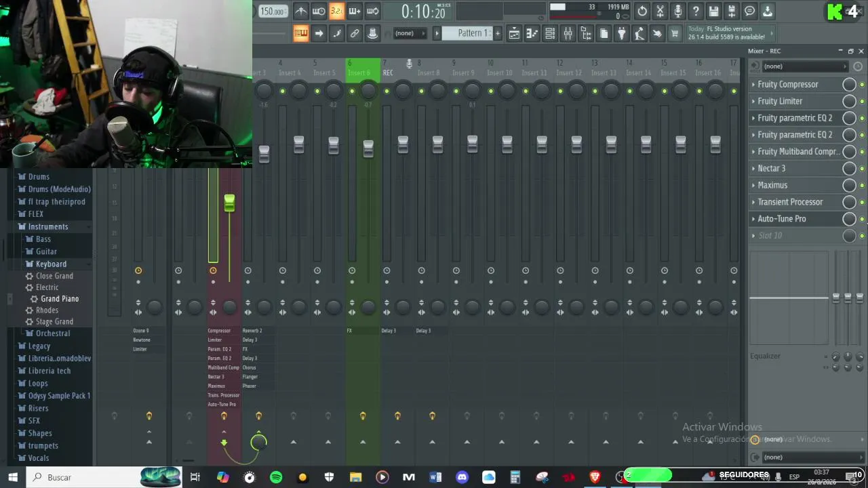868x488 pixels.
Task: Click the 0:10:20 time display
Action: coord(423,12)
